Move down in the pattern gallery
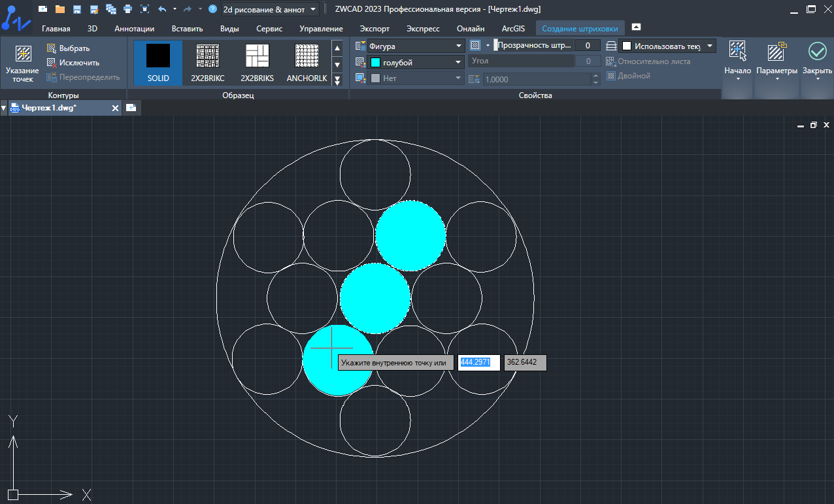Viewport: 834px width, 504px height. pyautogui.click(x=337, y=64)
